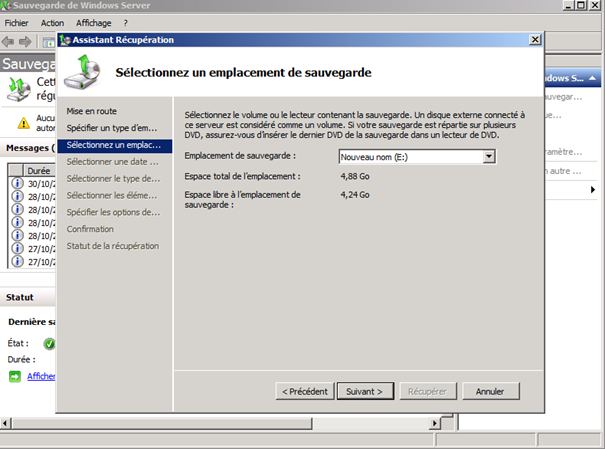Open the Affichage menu

[x=93, y=23]
